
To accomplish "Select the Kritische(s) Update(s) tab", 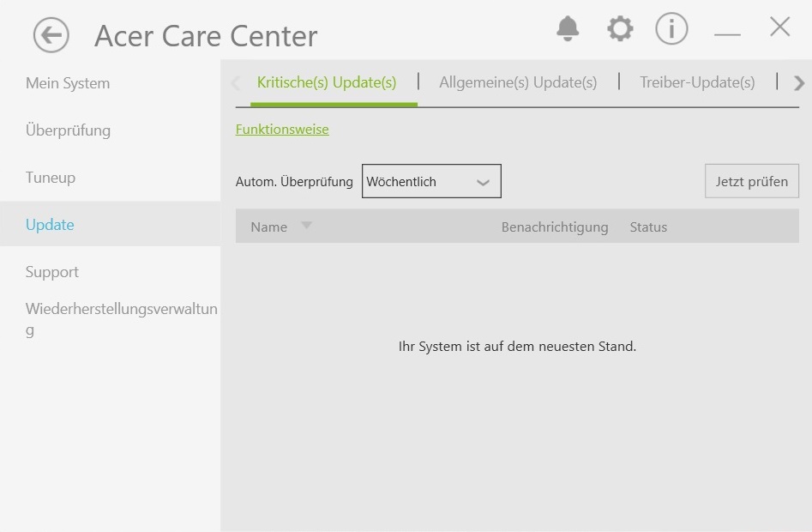I will [327, 82].
